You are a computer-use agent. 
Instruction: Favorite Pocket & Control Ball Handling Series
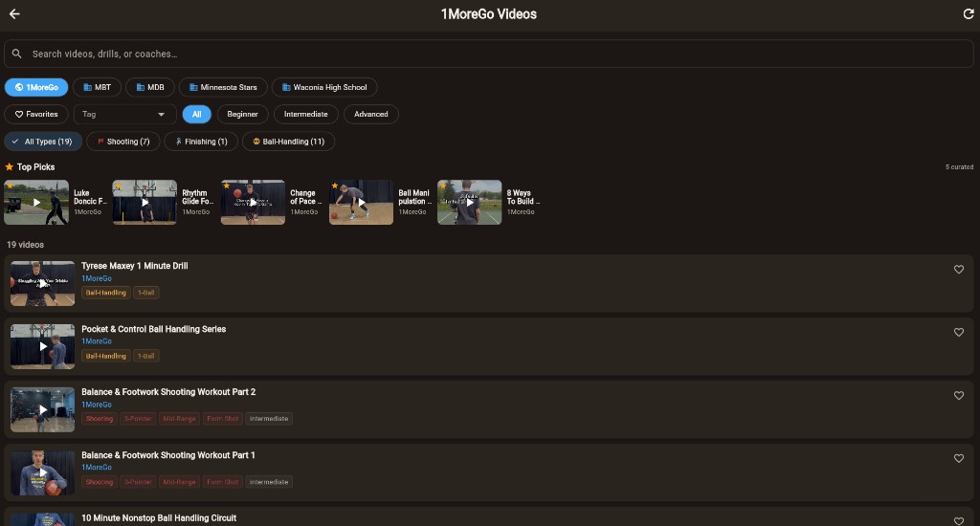pos(959,333)
